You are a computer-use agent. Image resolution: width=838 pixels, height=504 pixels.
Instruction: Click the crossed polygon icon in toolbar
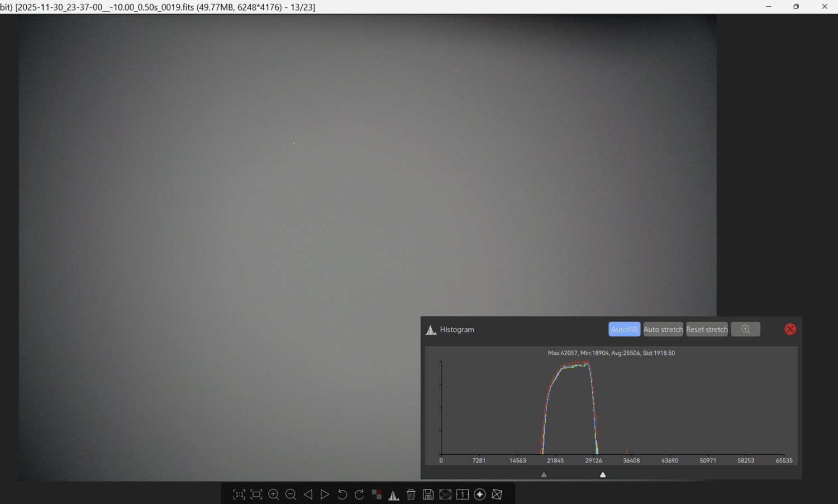click(x=497, y=495)
